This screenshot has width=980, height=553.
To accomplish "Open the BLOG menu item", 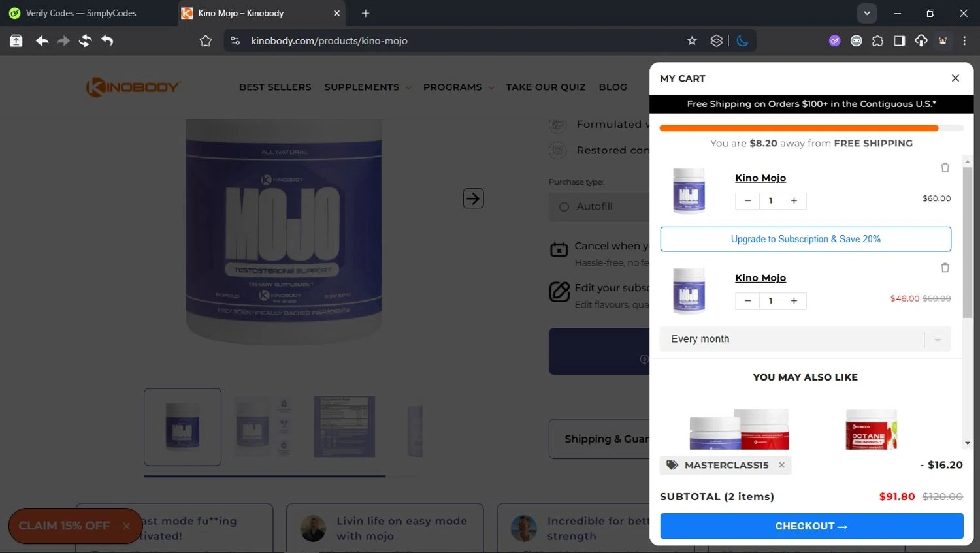I will (613, 87).
